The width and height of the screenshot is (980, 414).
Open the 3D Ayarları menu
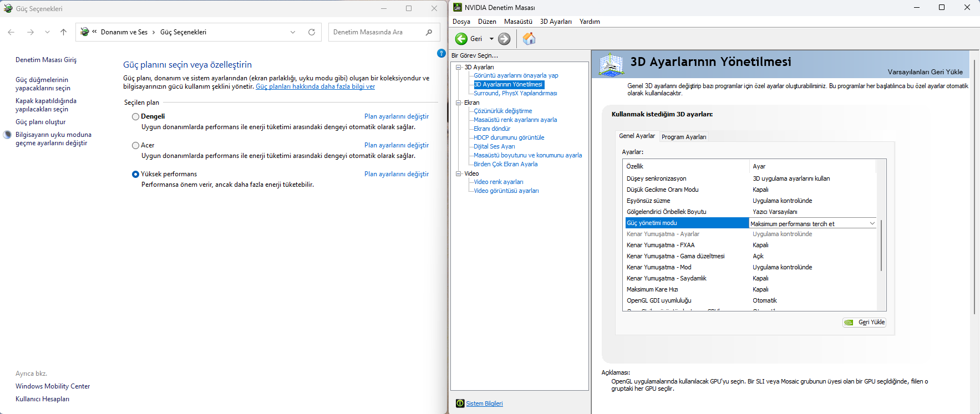tap(556, 22)
